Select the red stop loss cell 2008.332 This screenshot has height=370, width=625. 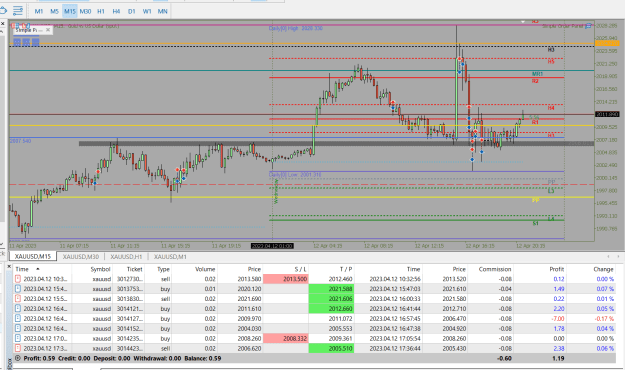click(286, 339)
